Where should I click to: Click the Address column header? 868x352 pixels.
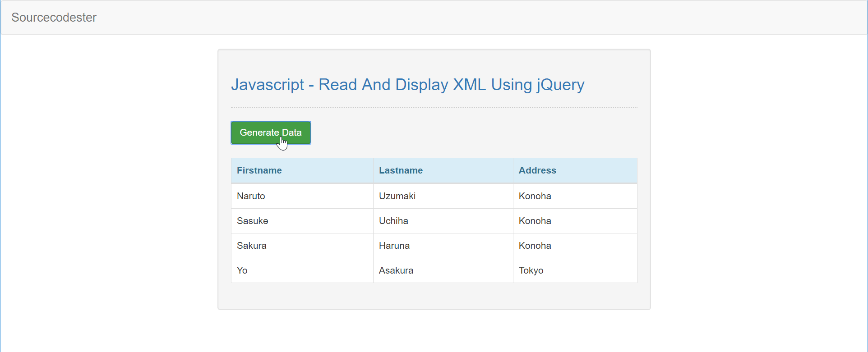(x=575, y=170)
